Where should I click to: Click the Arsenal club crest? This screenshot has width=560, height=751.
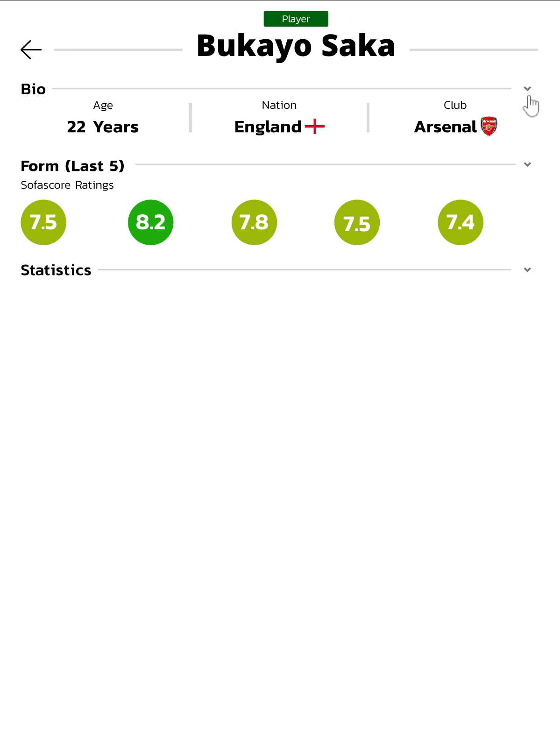(x=489, y=127)
